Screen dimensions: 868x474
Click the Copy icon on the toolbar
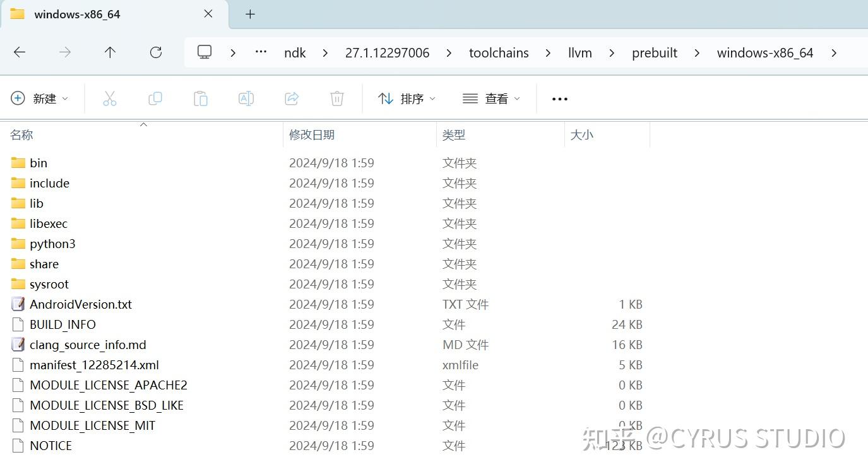155,98
